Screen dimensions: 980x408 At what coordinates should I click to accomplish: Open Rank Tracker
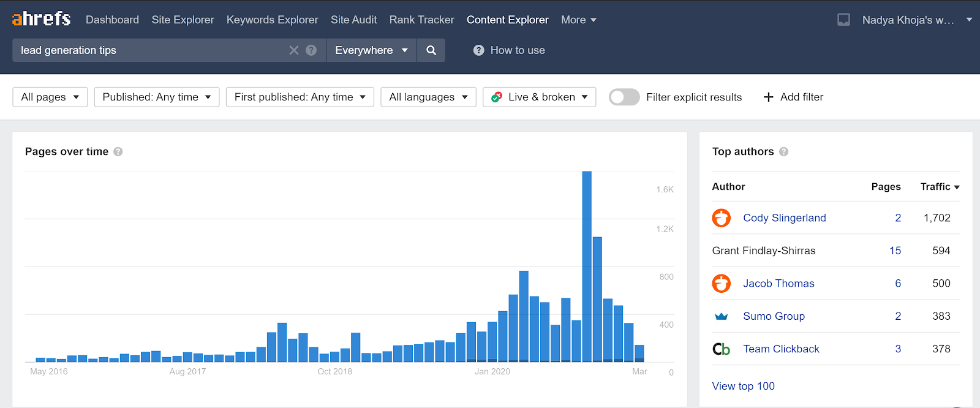click(x=422, y=20)
